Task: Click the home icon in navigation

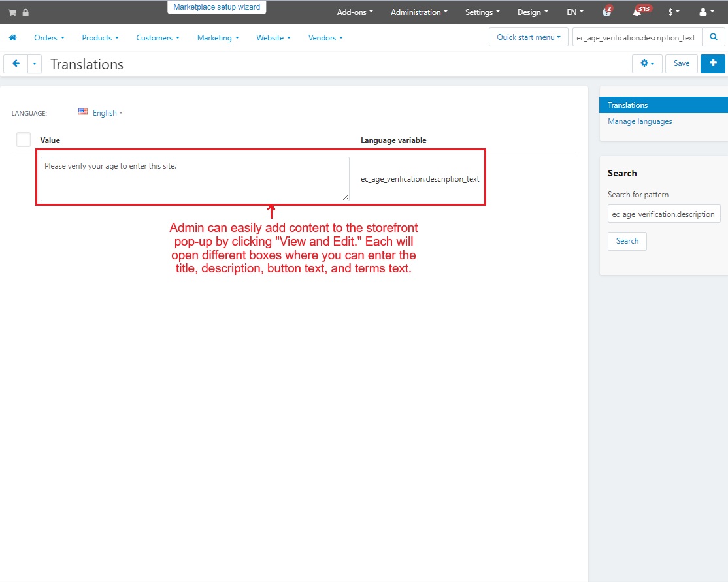Action: click(12, 38)
